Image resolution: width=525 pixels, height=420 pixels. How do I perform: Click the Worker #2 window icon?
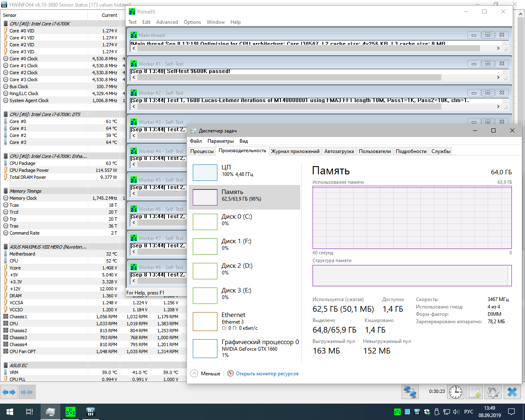(134, 93)
